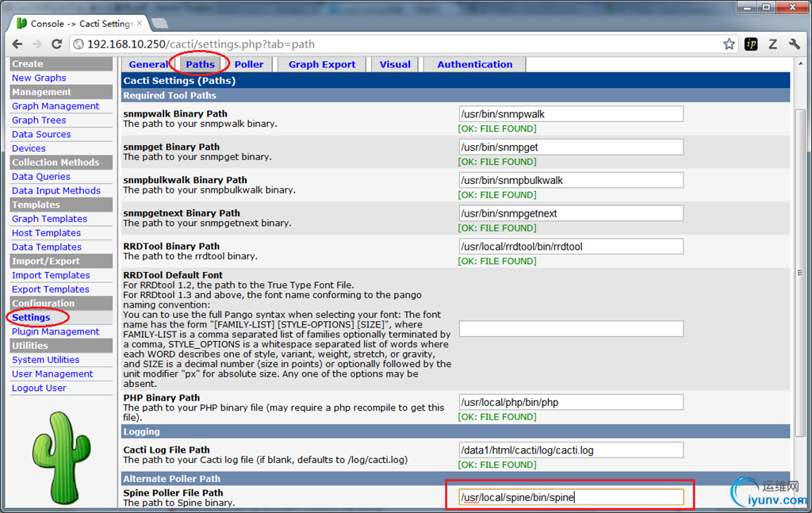Image resolution: width=812 pixels, height=513 pixels.
Task: Open Data Sources link
Action: coord(41,134)
